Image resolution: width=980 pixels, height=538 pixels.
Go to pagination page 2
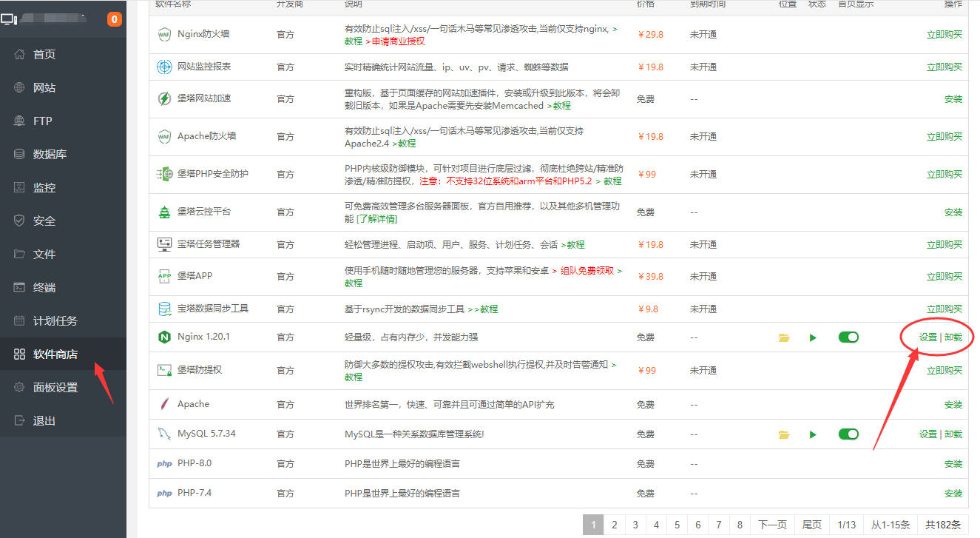(614, 525)
